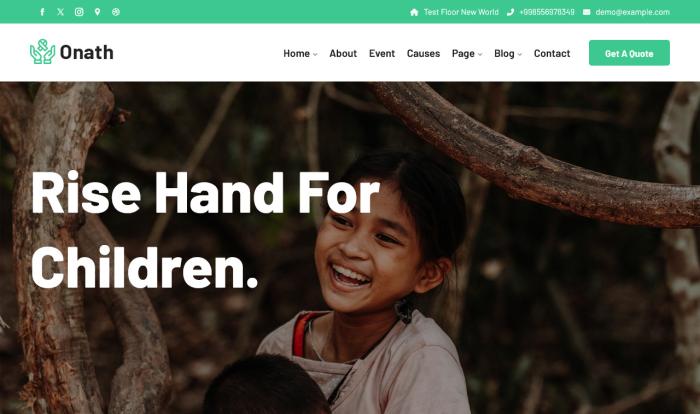Go to the About menu item
The height and width of the screenshot is (414, 700).
[343, 54]
